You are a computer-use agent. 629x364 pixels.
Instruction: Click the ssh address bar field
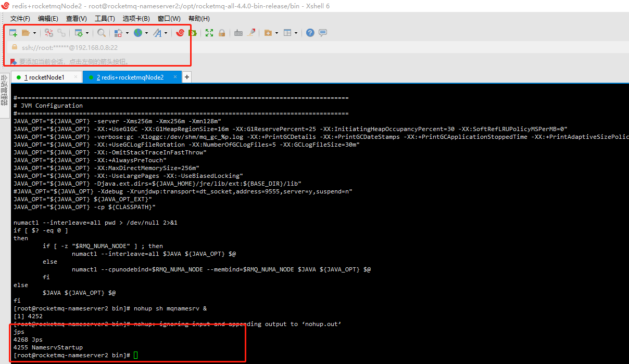coord(318,47)
